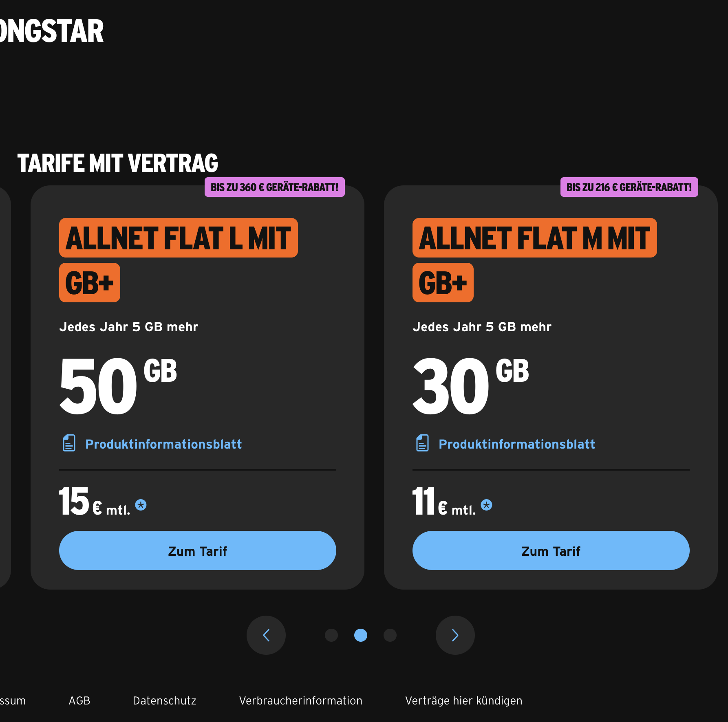The height and width of the screenshot is (722, 728).
Task: Select the first carousel page dot
Action: click(331, 635)
